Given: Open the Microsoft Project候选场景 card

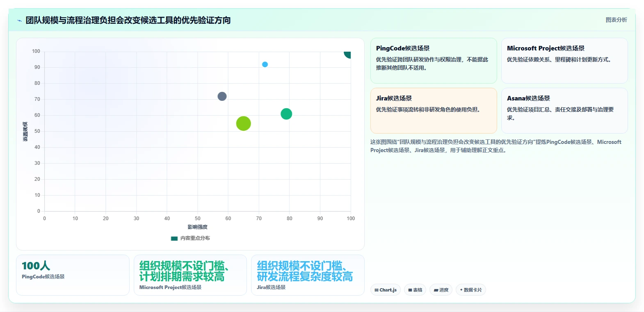Looking at the screenshot, I should pyautogui.click(x=564, y=61).
